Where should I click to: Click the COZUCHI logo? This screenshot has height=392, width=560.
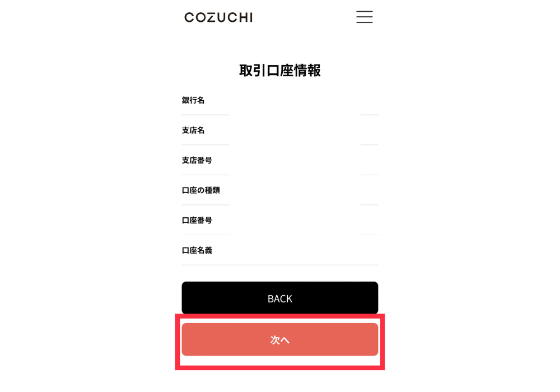point(218,17)
